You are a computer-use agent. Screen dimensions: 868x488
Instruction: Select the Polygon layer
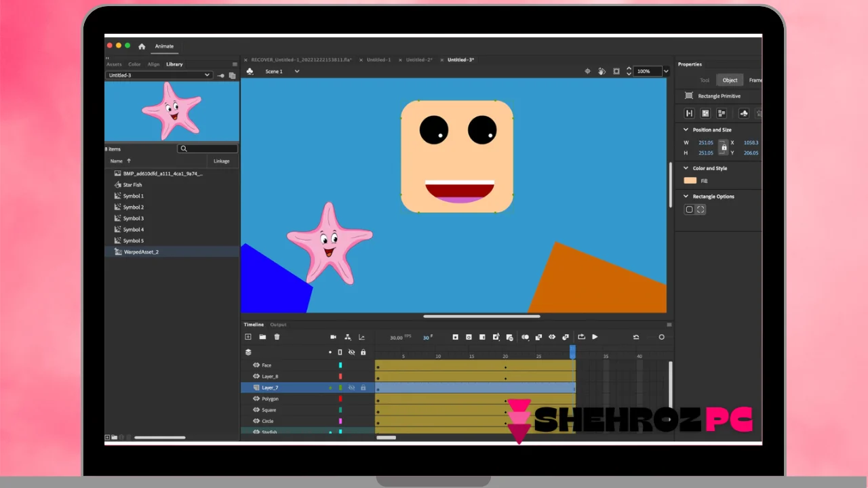[270, 399]
